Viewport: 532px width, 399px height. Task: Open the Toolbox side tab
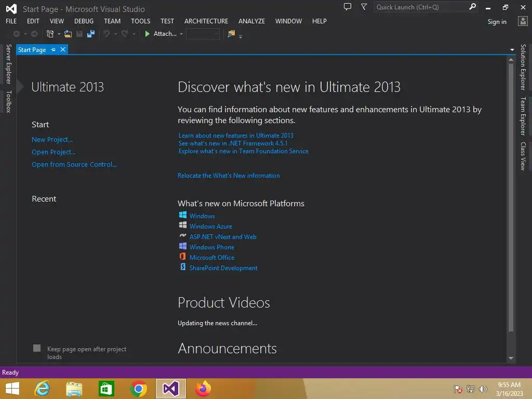pos(9,101)
